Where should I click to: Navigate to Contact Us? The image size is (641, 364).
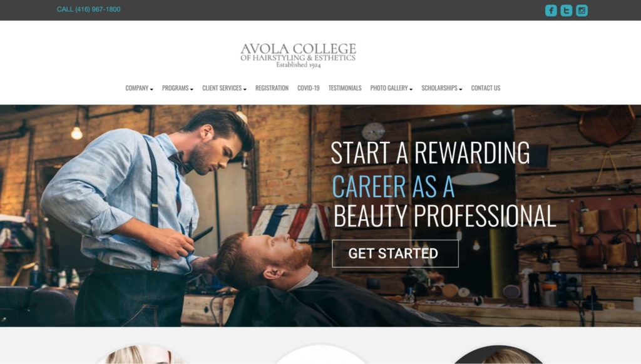pos(485,88)
